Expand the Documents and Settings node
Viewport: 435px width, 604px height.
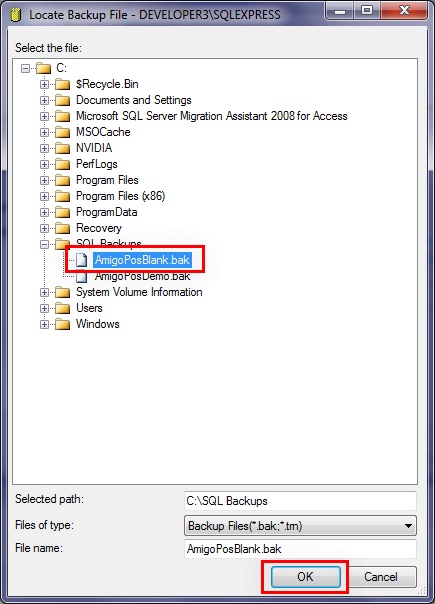pos(44,101)
